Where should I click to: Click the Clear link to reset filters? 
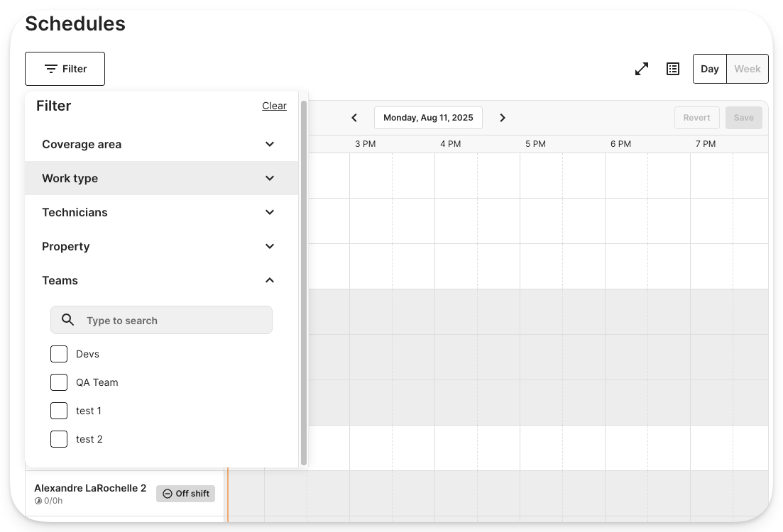[x=274, y=105]
